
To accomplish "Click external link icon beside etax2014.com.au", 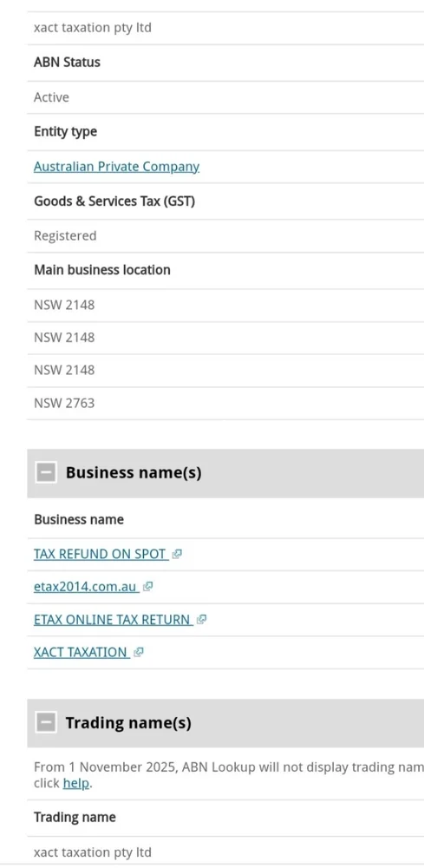I will tap(147, 587).
